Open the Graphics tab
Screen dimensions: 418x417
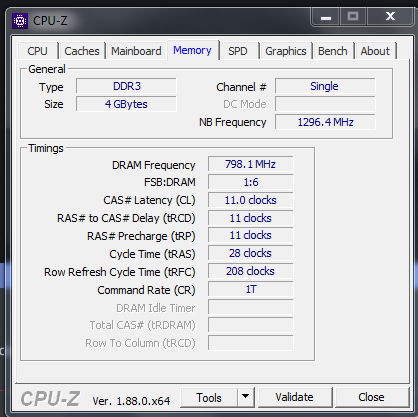[x=286, y=51]
